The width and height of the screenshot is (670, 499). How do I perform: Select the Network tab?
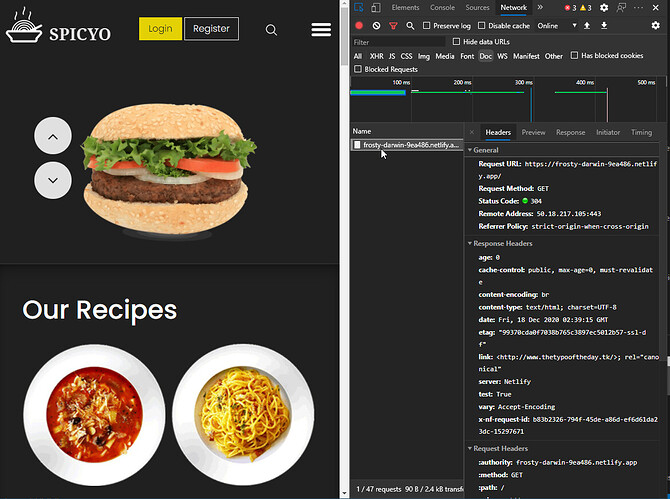pos(514,7)
